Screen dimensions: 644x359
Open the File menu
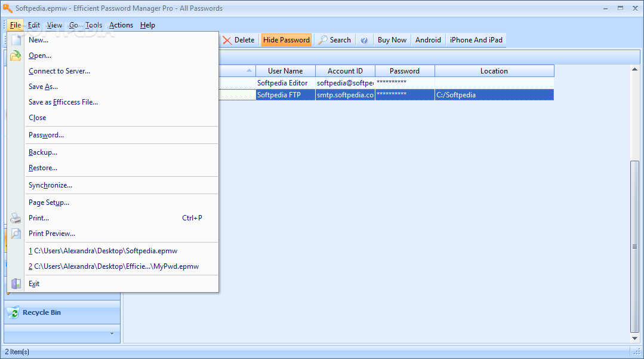point(15,25)
